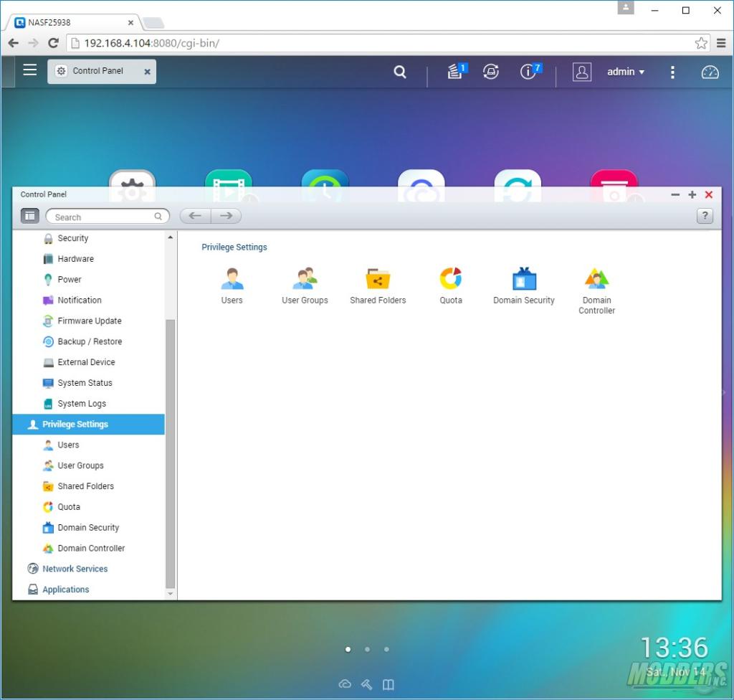Open the Domain Controller icon in main panel

[596, 279]
